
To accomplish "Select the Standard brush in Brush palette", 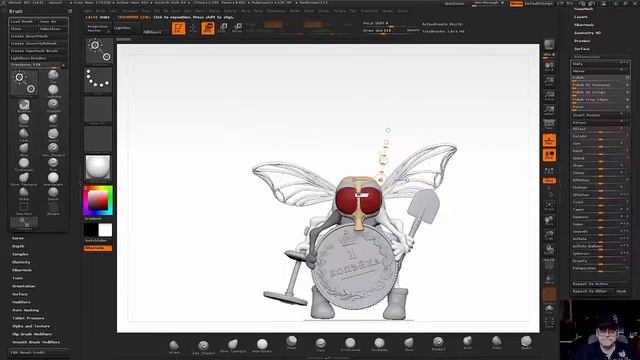I will (x=53, y=105).
